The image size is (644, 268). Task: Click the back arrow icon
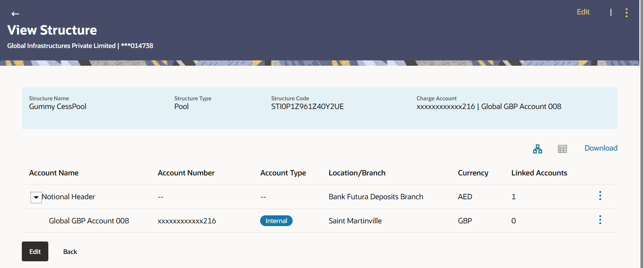click(15, 14)
